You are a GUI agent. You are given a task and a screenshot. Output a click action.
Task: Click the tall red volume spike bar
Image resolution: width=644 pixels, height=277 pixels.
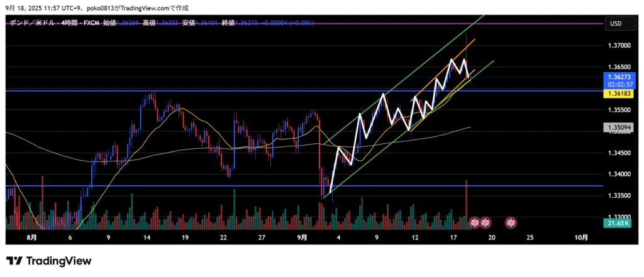click(466, 201)
